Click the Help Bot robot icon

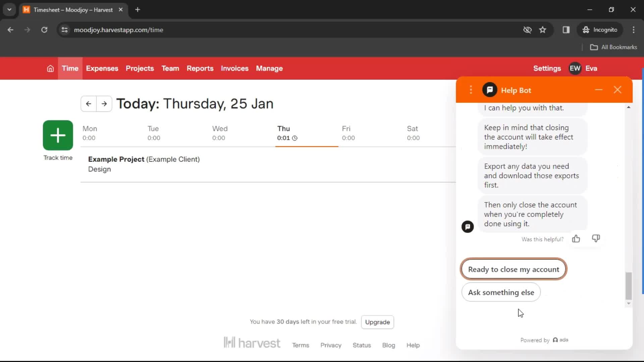[x=490, y=90]
